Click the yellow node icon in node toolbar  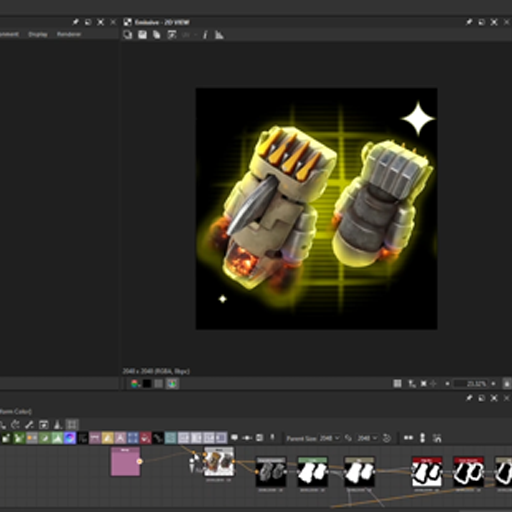(x=107, y=438)
